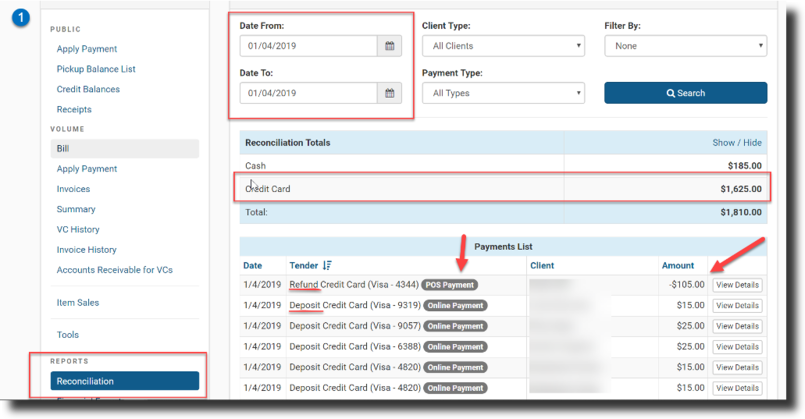The height and width of the screenshot is (419, 805).
Task: Toggle Show / Hide reconciliation totals
Action: tap(736, 143)
